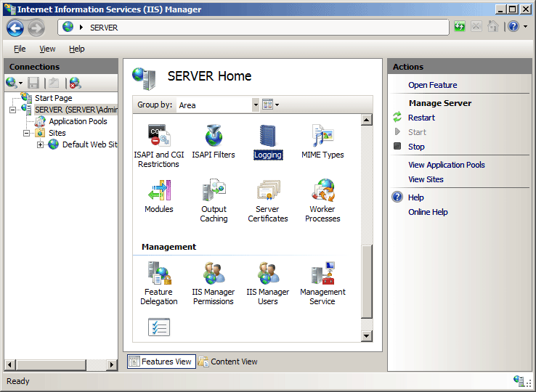
Task: Open the View menu
Action: point(47,49)
